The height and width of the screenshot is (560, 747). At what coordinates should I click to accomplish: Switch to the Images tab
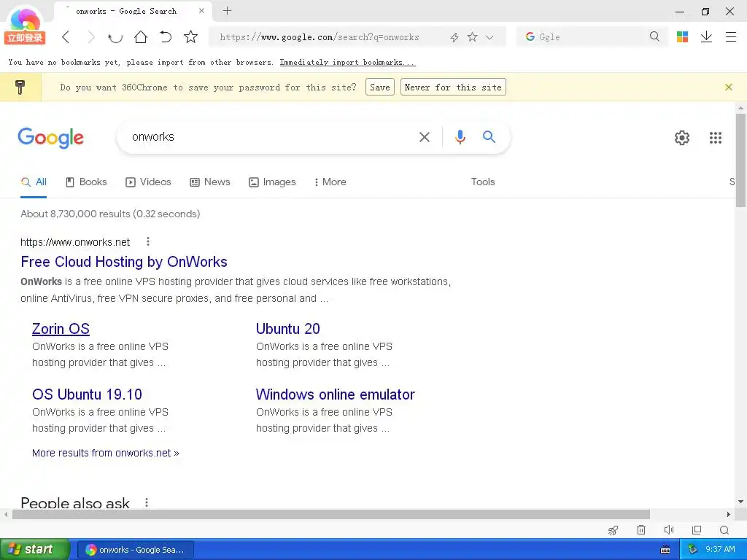(273, 182)
